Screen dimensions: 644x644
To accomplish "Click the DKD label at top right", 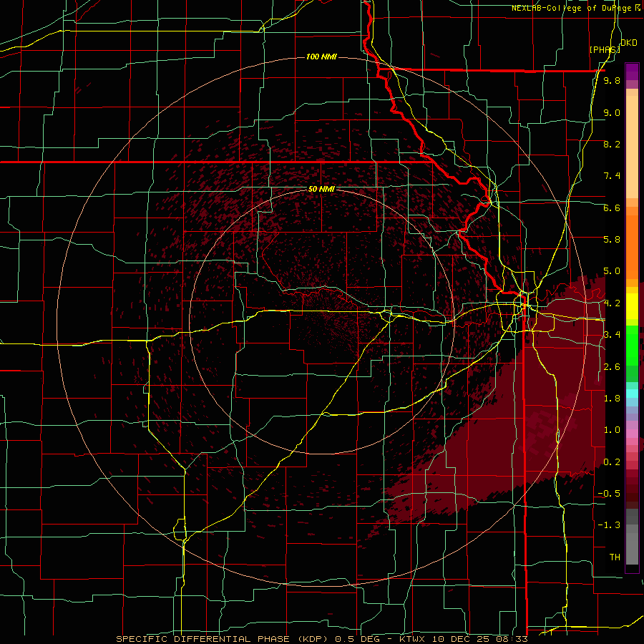I will tap(628, 43).
